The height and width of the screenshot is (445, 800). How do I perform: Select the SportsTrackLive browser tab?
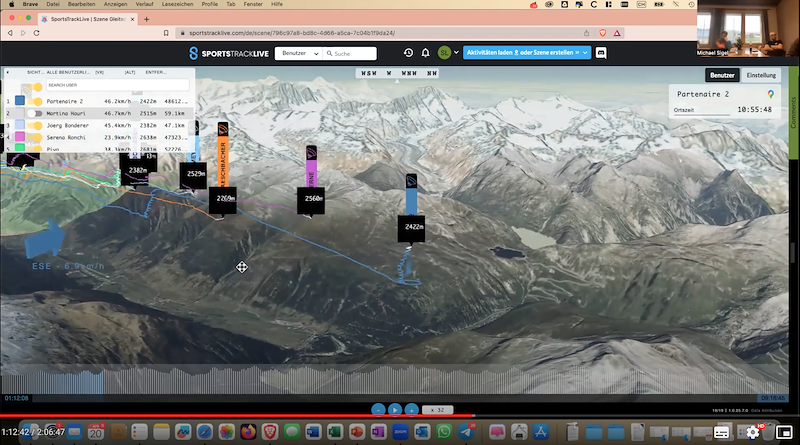click(88, 19)
